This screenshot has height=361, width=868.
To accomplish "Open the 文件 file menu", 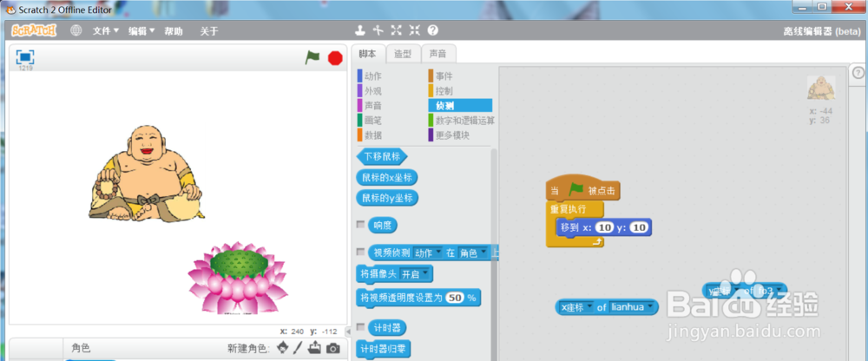I will pyautogui.click(x=105, y=31).
